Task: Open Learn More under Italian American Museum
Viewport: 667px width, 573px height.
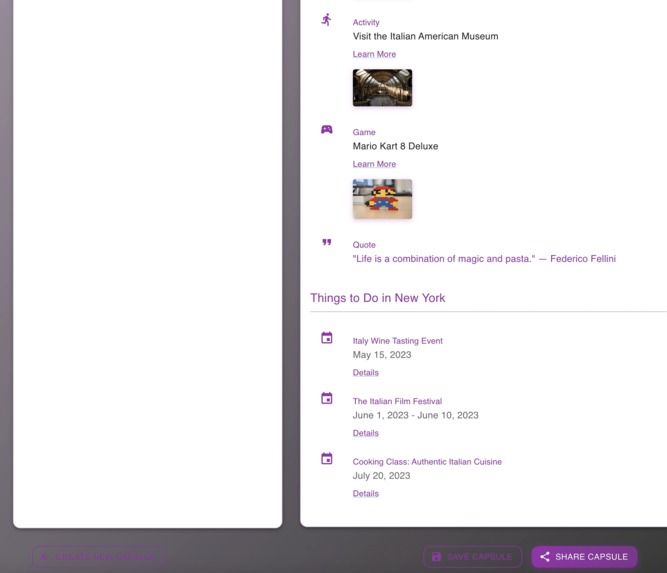Action: (x=374, y=54)
